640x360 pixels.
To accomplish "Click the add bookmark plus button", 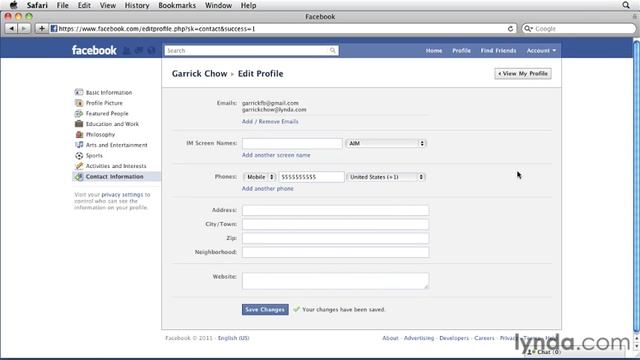I will (41, 29).
